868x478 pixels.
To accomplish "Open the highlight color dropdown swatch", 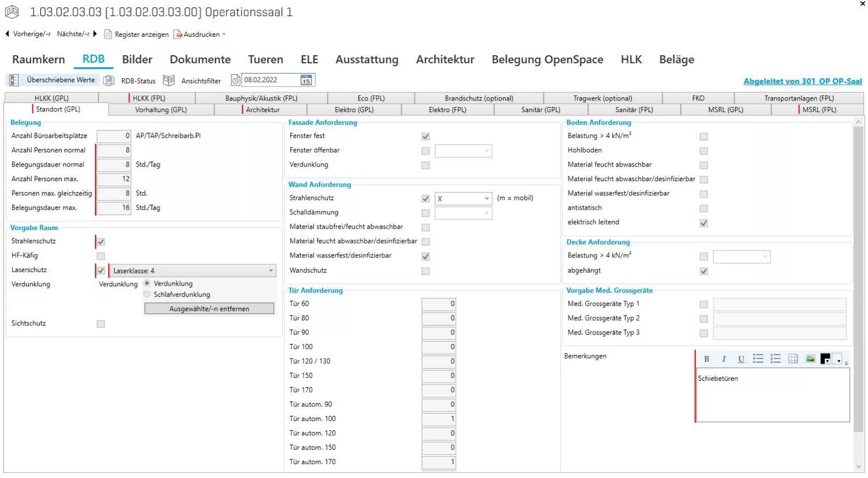I will point(837,360).
